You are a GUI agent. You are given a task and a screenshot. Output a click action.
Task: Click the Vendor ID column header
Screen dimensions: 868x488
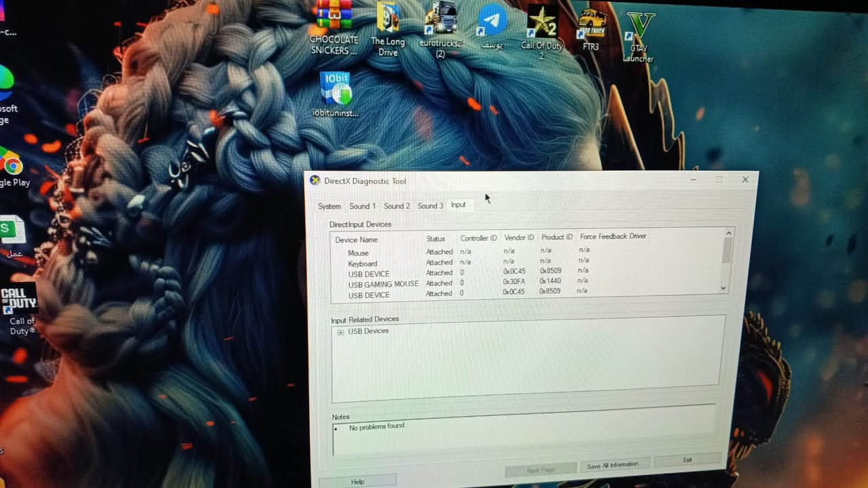pos(519,237)
